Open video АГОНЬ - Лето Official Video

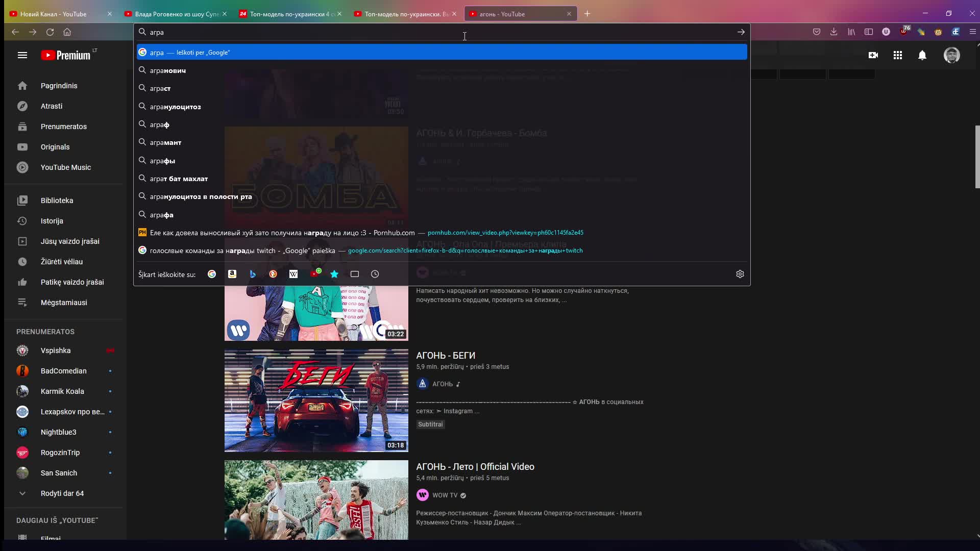coord(475,467)
